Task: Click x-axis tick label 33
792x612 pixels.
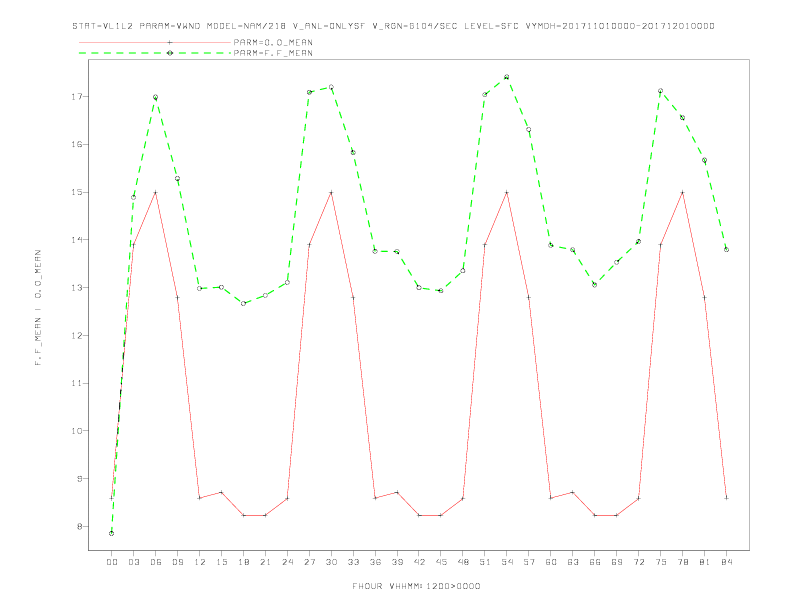Action: (x=353, y=562)
